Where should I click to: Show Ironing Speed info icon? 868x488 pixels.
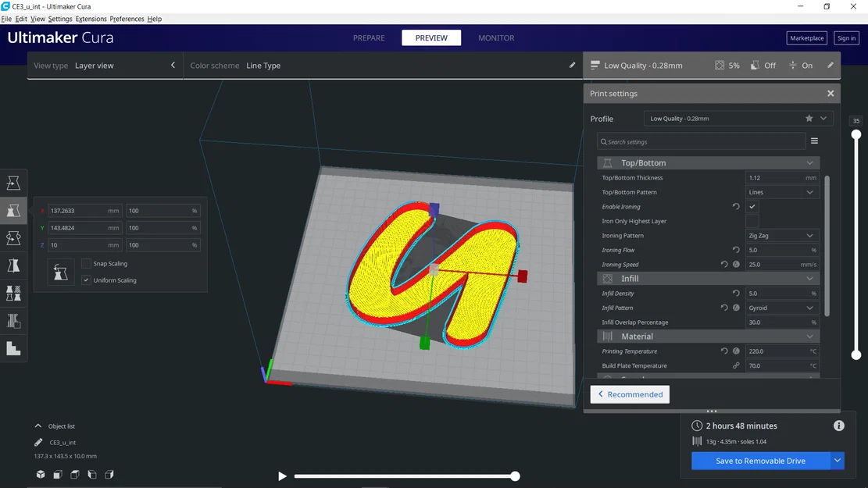[736, 265]
